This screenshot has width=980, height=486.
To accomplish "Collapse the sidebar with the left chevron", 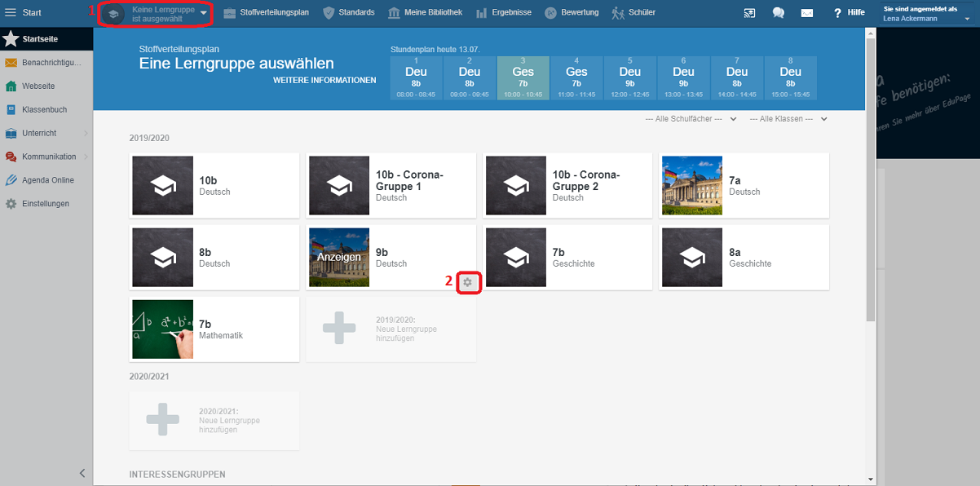I will point(82,473).
